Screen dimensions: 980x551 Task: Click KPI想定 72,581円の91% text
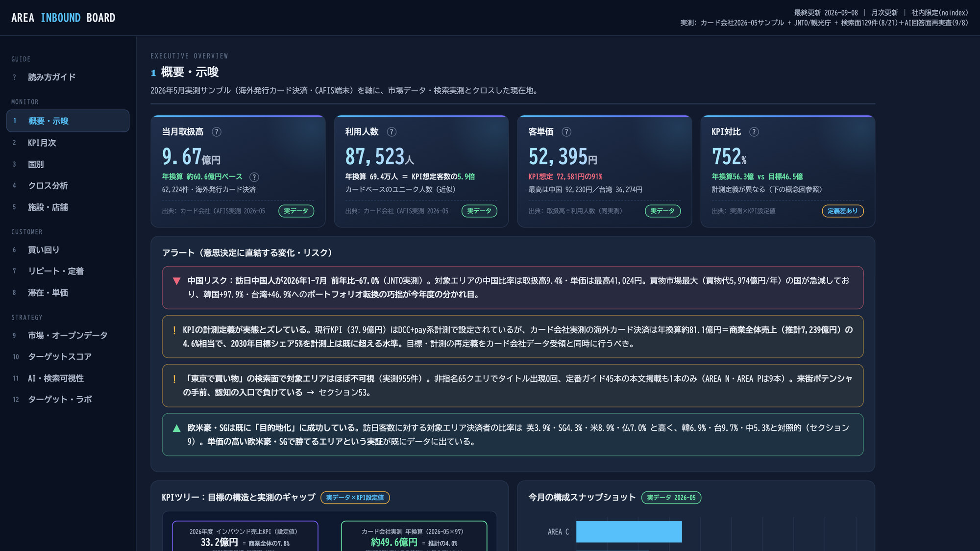(x=565, y=177)
